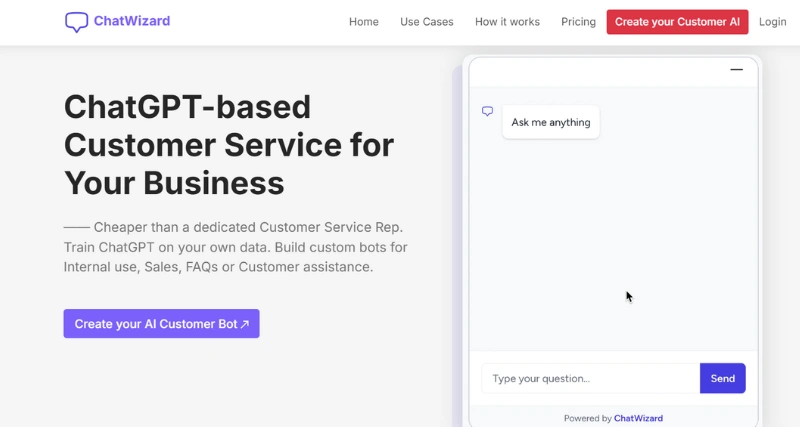Click the white chat widget header bar
800x427 pixels.
(600, 71)
